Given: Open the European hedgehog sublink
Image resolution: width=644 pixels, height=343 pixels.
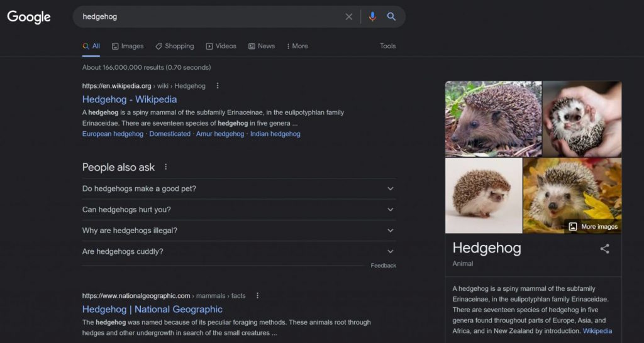Looking at the screenshot, I should [113, 134].
